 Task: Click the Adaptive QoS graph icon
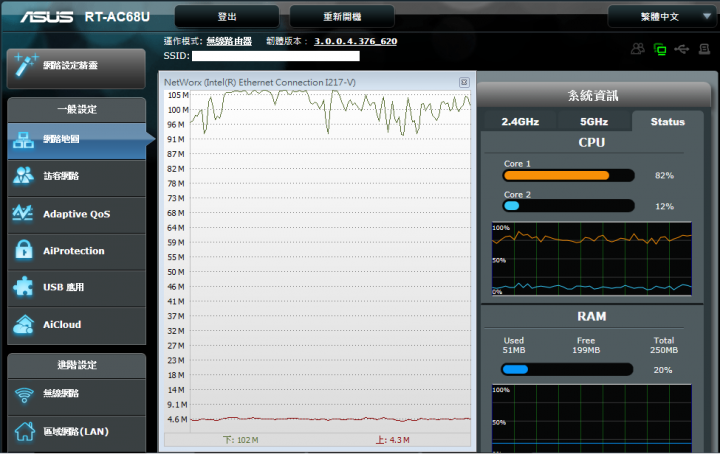[x=22, y=213]
